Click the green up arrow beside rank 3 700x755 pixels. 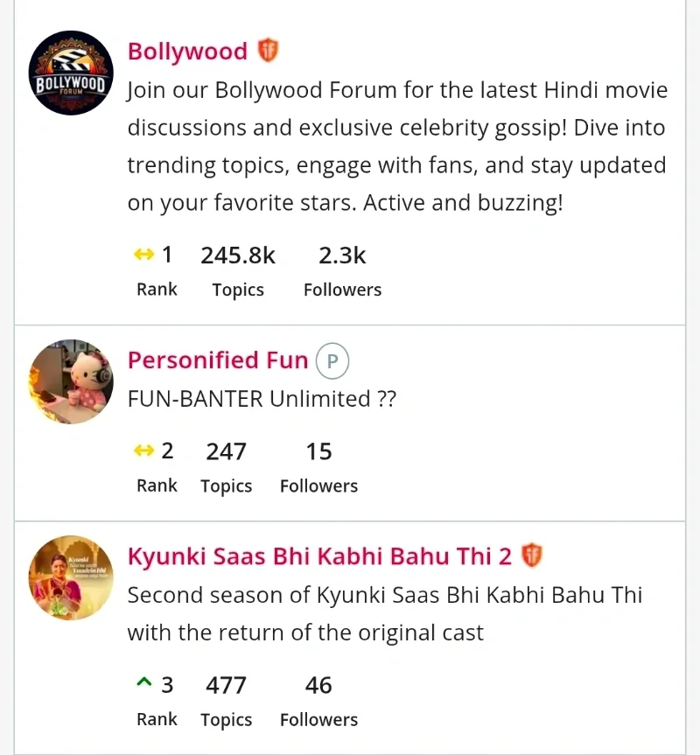point(144,684)
